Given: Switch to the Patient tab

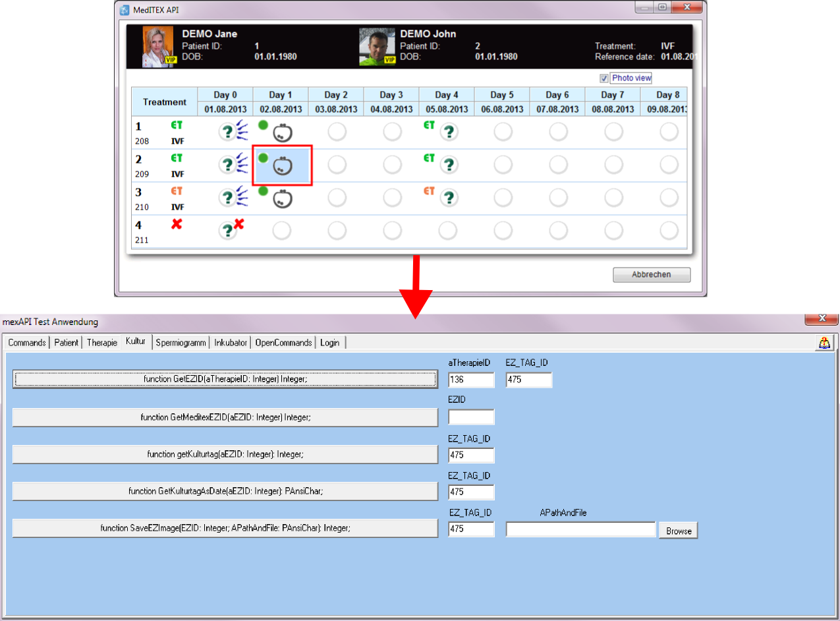Looking at the screenshot, I should coord(67,343).
